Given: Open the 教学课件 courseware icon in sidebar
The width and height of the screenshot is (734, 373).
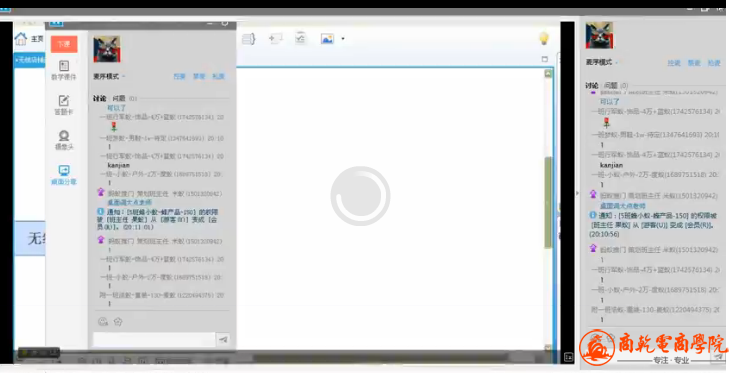Looking at the screenshot, I should (64, 70).
